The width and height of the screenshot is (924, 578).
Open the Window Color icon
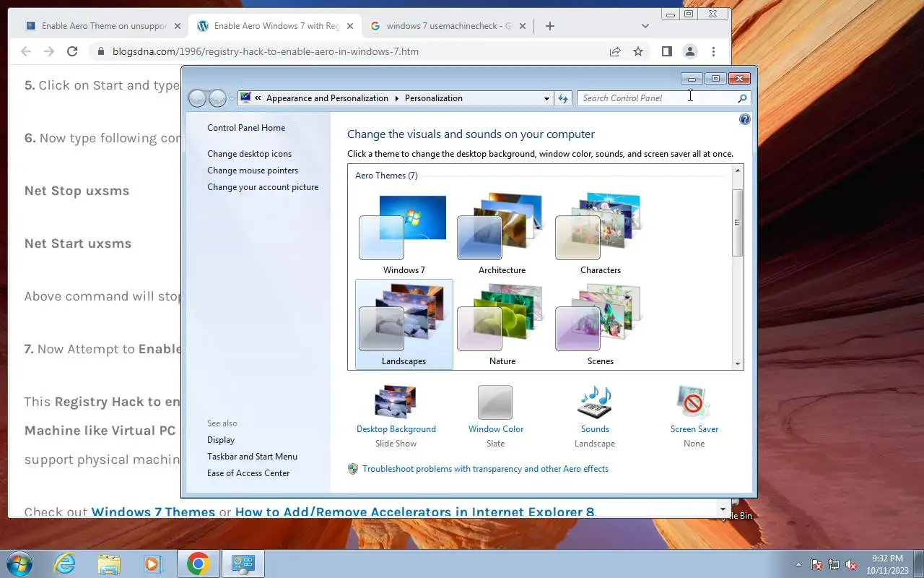[x=495, y=402]
